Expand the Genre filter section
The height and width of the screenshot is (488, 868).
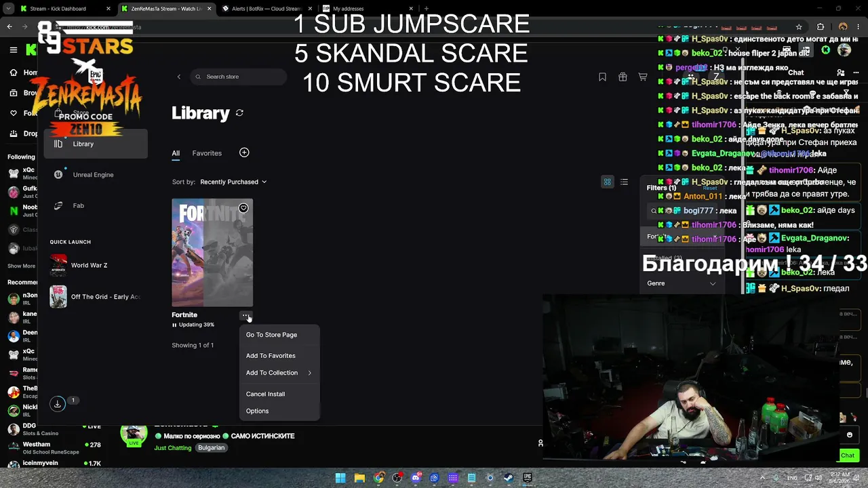(681, 283)
